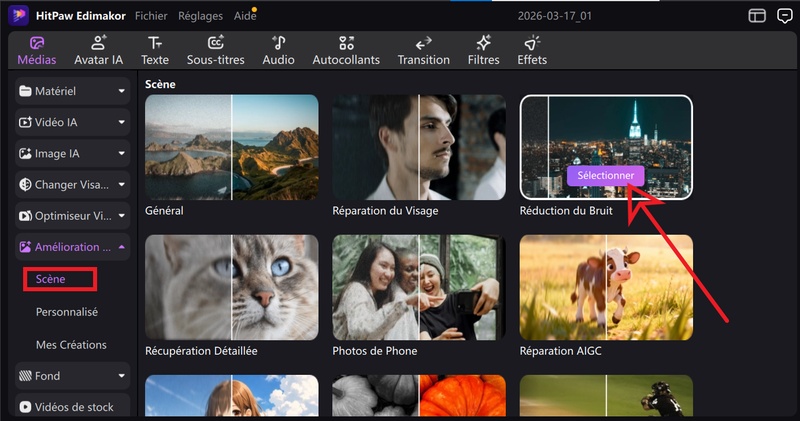Viewport: 800px width, 421px height.
Task: Open the Vidéos de stock category
Action: click(72, 407)
